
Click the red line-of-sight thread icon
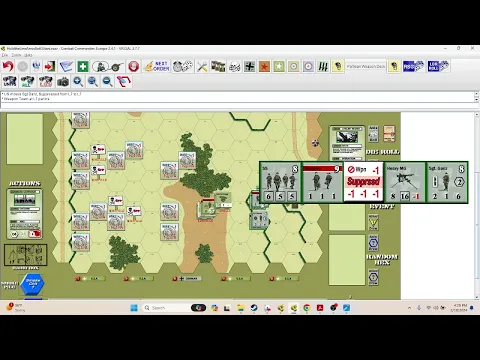pos(124,81)
